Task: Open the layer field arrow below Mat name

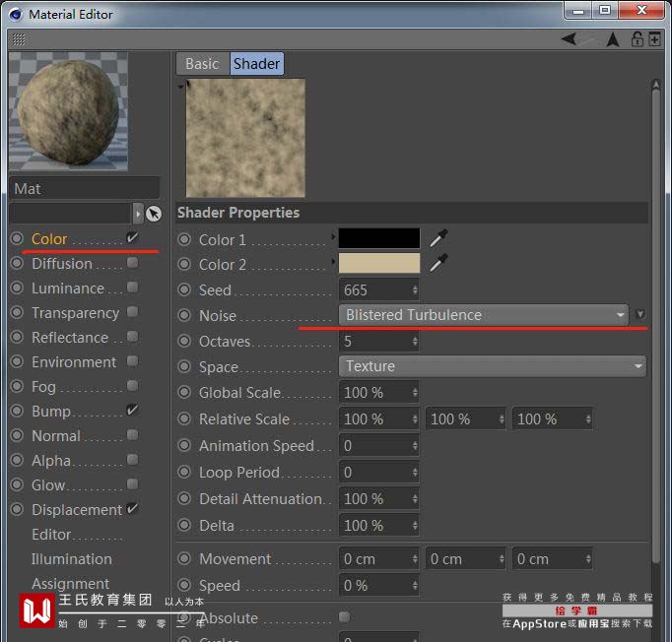Action: click(138, 214)
